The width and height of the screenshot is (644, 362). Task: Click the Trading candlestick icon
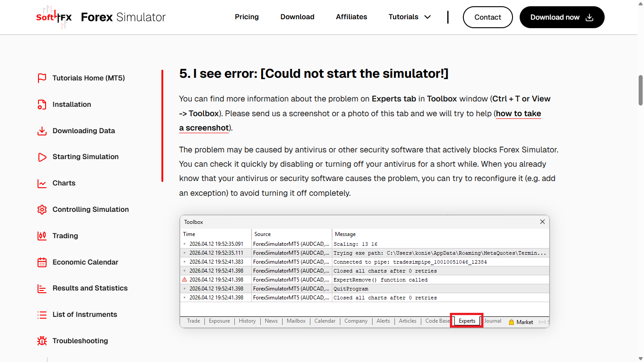42,236
